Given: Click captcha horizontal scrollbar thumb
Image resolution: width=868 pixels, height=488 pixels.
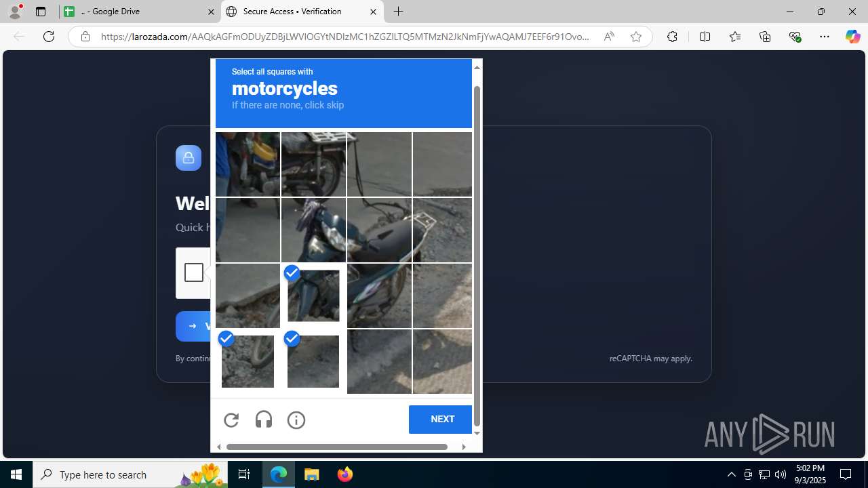Looking at the screenshot, I should 337,447.
